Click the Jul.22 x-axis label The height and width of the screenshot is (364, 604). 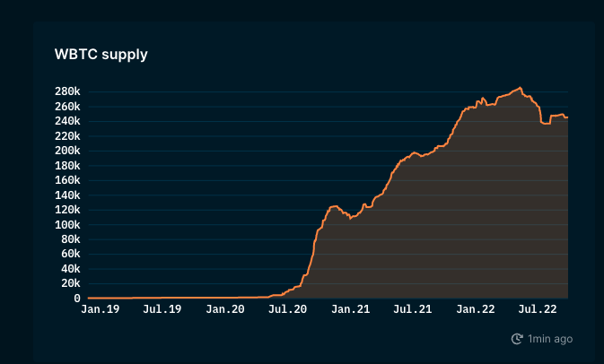tap(538, 309)
